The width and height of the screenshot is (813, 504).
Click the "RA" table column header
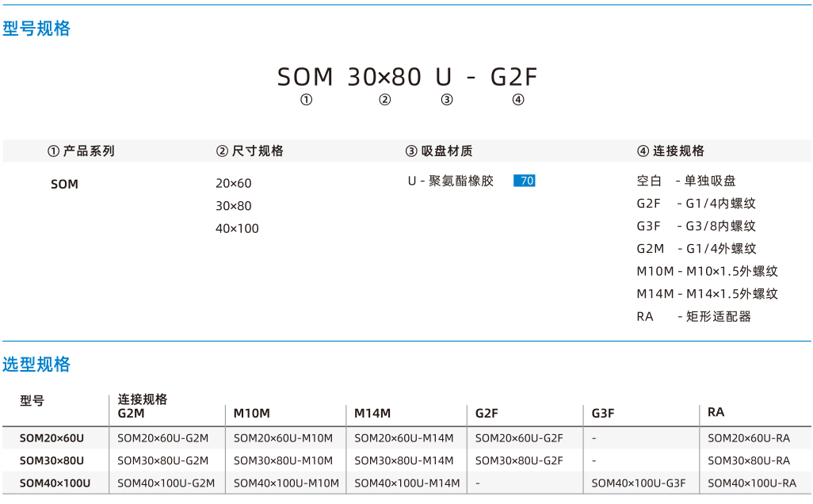(716, 412)
